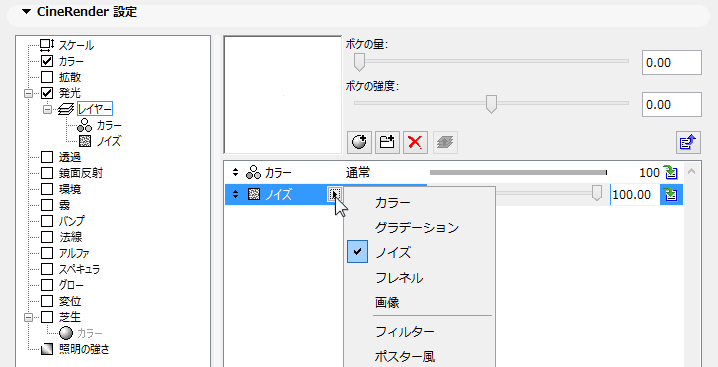Open the 通常 blend mode dropdown

point(358,173)
